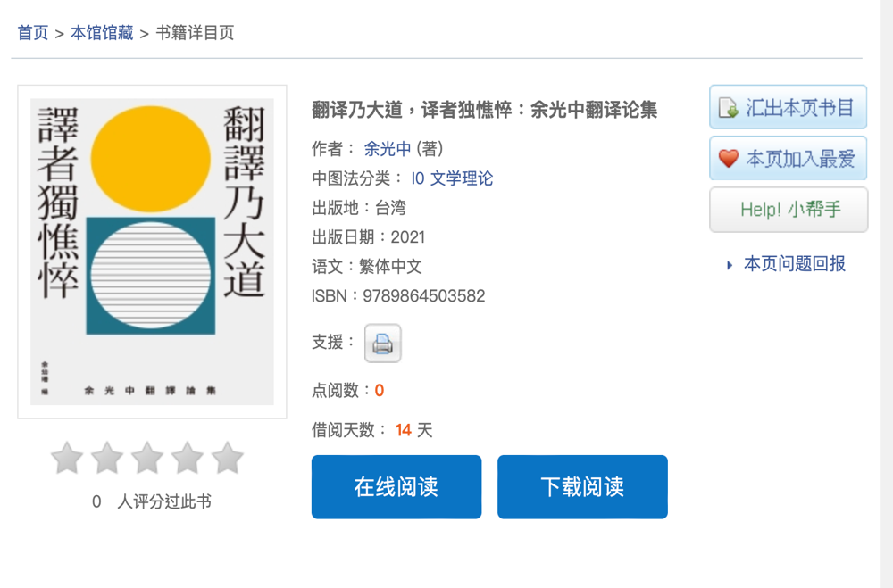893x588 pixels.
Task: Click the Help! 小帮手 button
Action: pos(789,210)
